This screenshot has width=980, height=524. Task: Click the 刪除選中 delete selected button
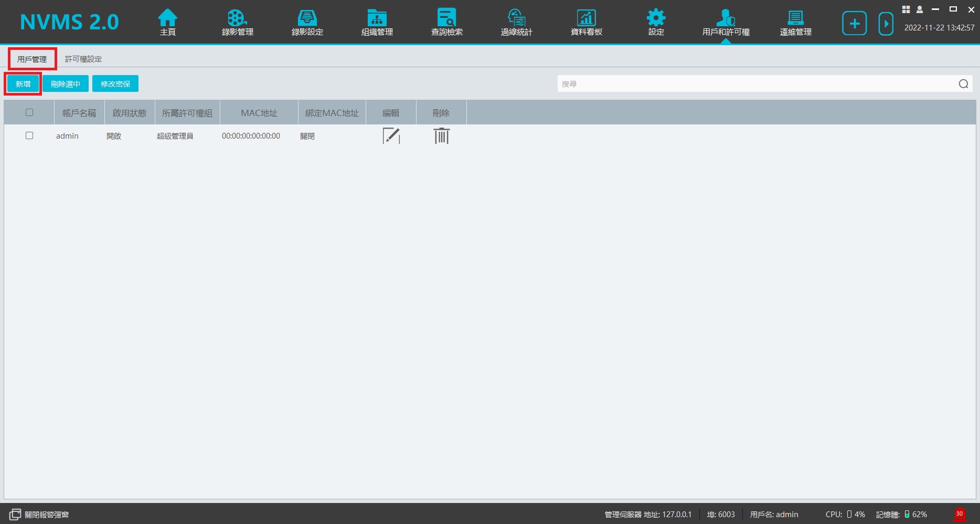(x=66, y=84)
